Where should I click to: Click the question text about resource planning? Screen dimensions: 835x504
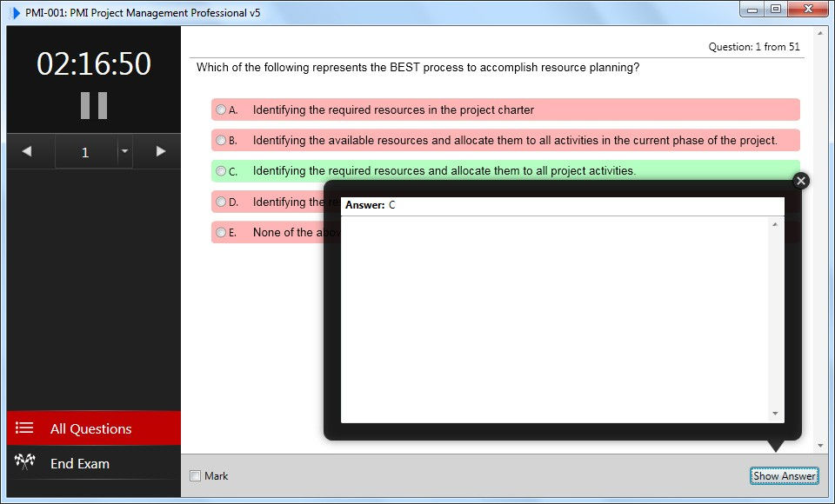417,68
